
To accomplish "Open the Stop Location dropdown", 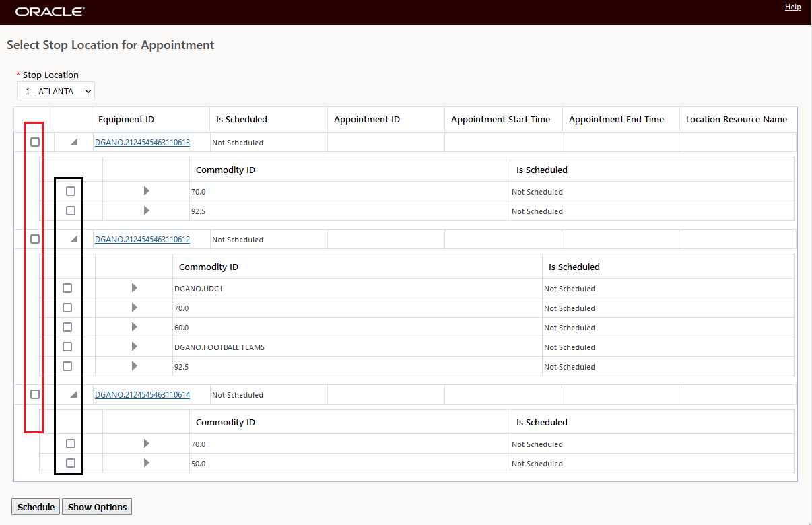I will 56,91.
